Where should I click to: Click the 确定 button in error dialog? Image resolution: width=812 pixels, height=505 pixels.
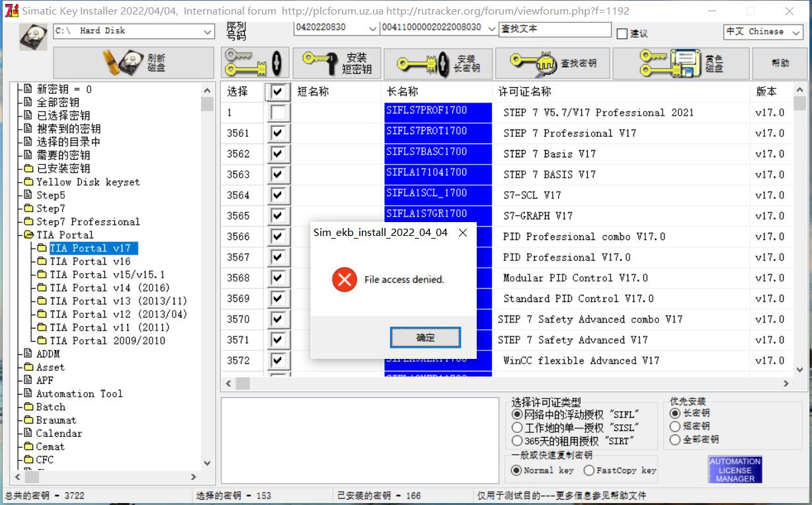[x=425, y=338]
